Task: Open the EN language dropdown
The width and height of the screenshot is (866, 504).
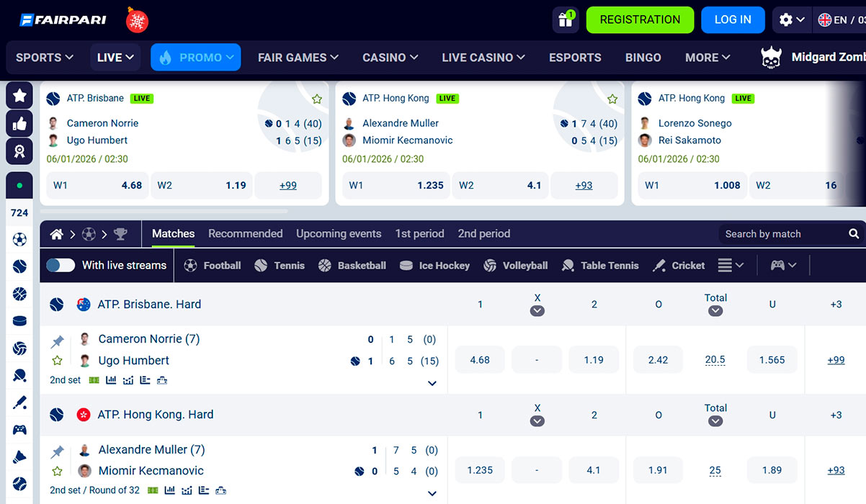Action: (x=839, y=20)
